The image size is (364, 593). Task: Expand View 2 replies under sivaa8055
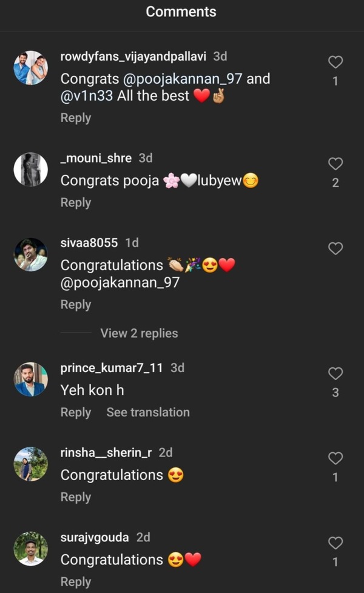[139, 333]
